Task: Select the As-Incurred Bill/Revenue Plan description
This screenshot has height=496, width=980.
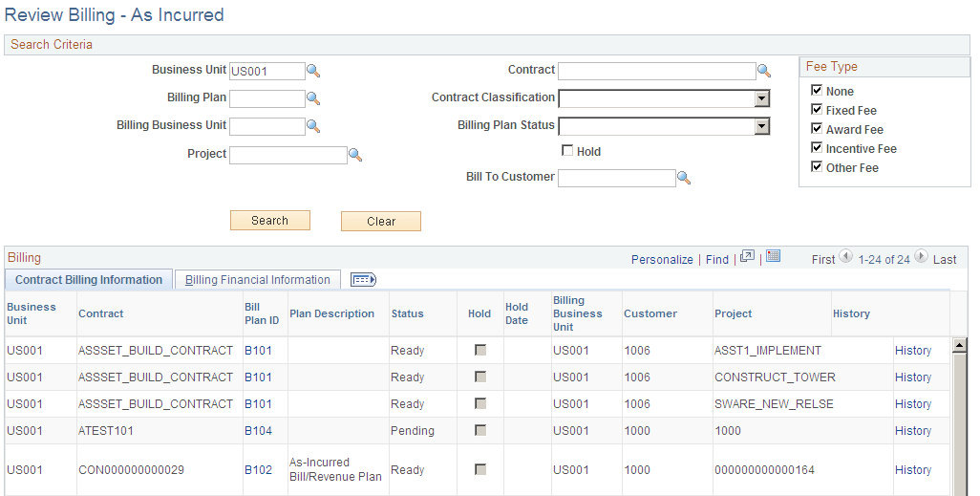Action: [335, 469]
